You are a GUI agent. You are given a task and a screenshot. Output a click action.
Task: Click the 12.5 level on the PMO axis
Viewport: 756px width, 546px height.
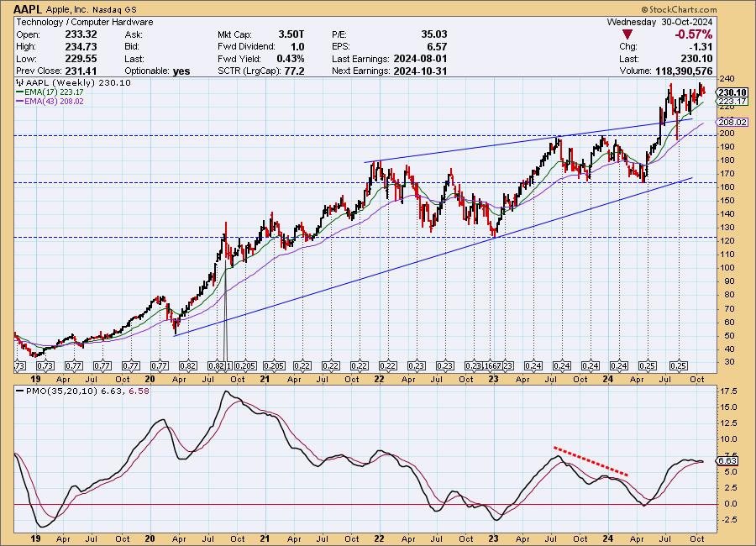[727, 423]
